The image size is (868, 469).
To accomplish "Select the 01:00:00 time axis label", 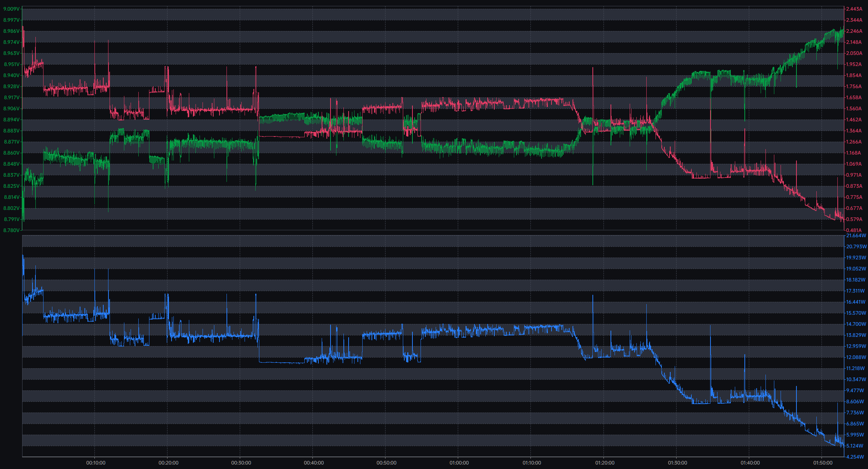I will click(x=459, y=463).
